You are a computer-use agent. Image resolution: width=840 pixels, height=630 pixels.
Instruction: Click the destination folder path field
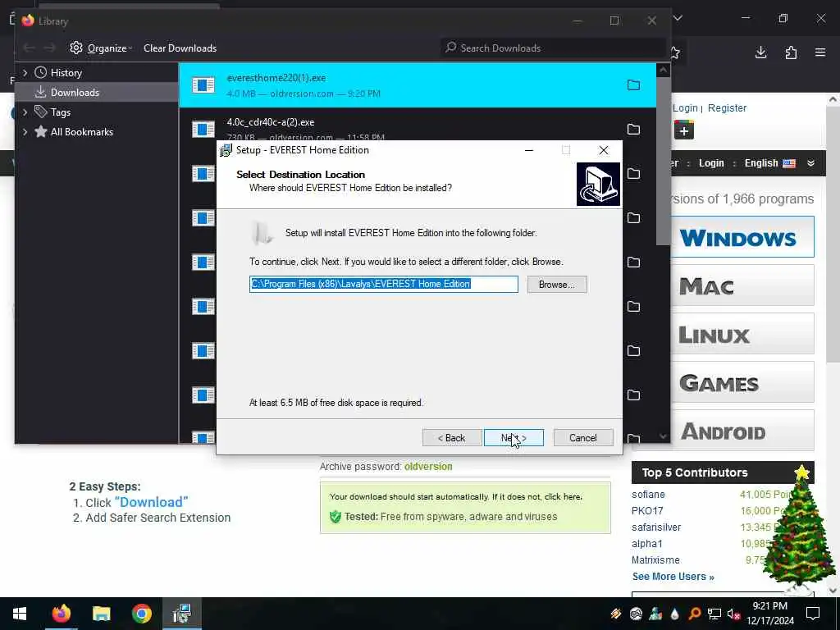[384, 284]
